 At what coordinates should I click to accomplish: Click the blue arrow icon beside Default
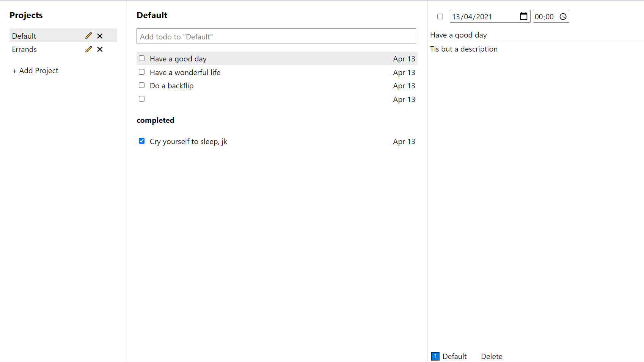435,356
